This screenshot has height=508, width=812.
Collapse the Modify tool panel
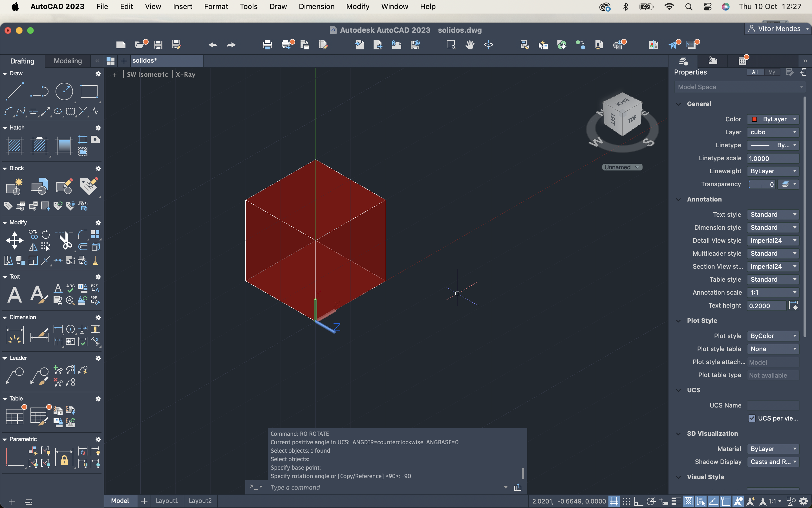[x=5, y=222]
